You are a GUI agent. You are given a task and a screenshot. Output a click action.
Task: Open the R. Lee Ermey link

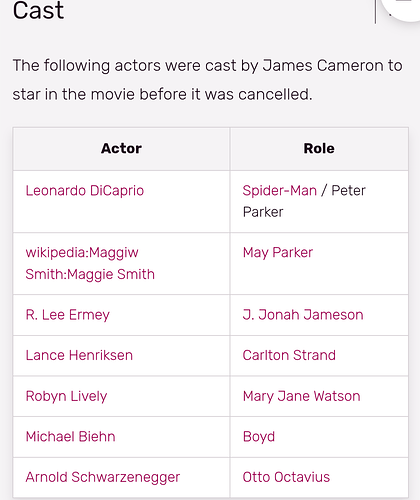click(x=68, y=315)
